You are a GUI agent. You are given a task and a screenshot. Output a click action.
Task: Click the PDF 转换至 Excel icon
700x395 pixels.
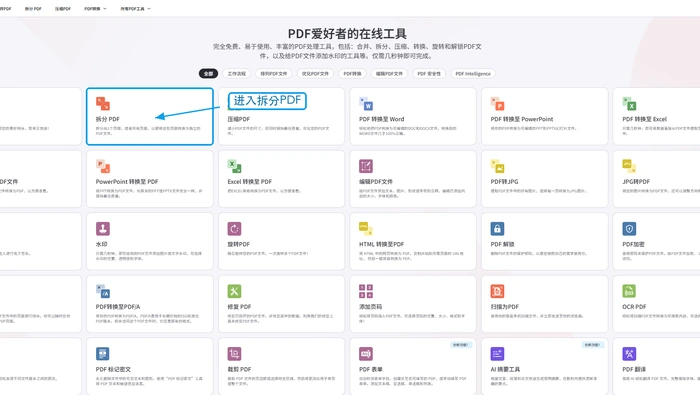click(629, 104)
